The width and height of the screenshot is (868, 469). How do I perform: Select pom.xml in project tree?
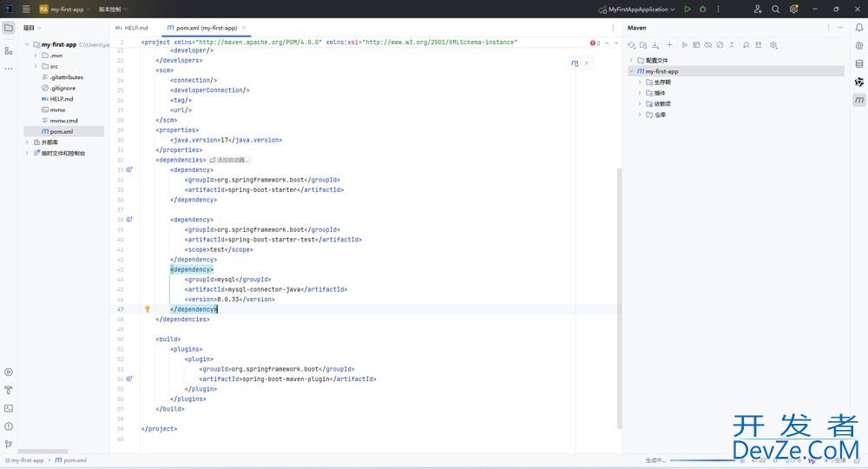[63, 131]
